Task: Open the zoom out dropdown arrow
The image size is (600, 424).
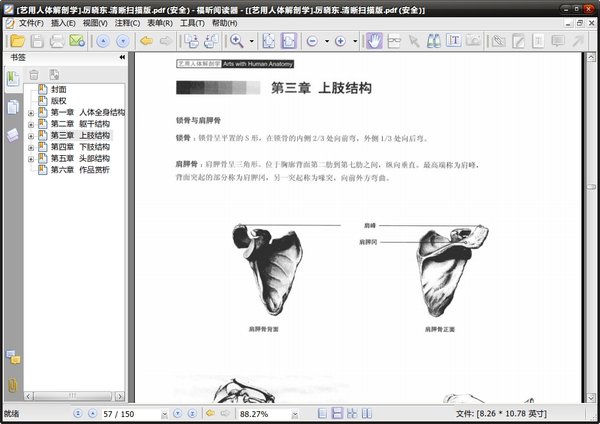Action: 327,41
